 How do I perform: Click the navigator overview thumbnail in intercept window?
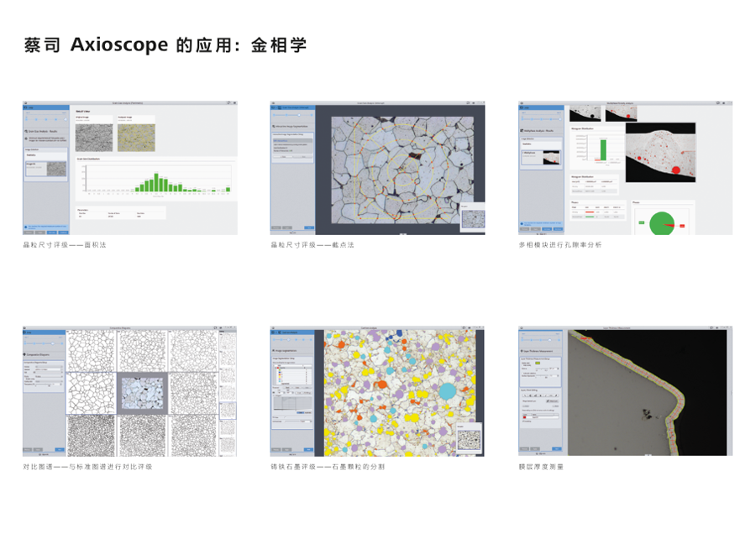[472, 217]
